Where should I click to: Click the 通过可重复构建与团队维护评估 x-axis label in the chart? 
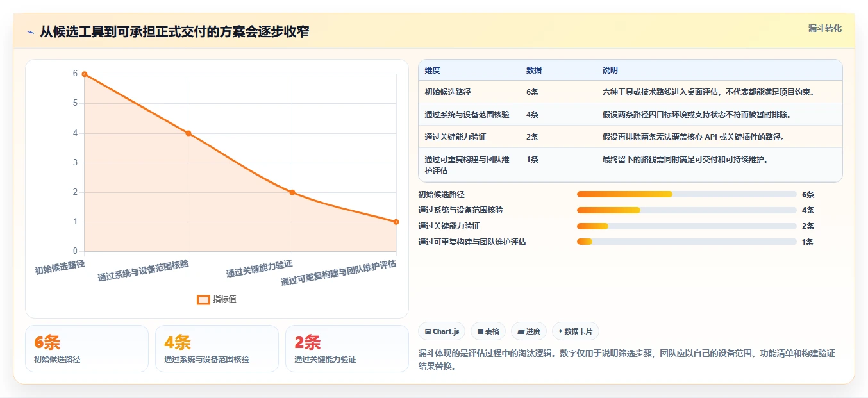click(x=338, y=272)
